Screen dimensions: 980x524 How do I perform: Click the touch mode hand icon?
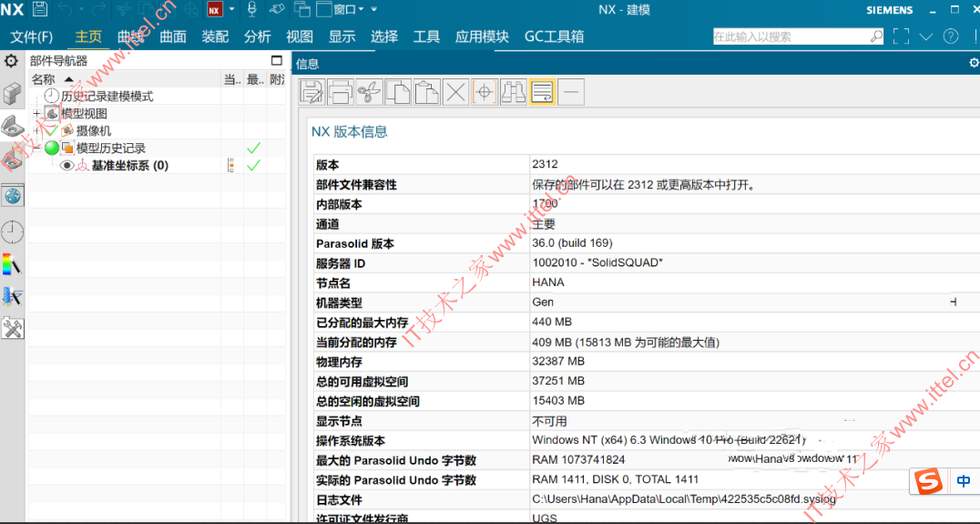click(277, 9)
